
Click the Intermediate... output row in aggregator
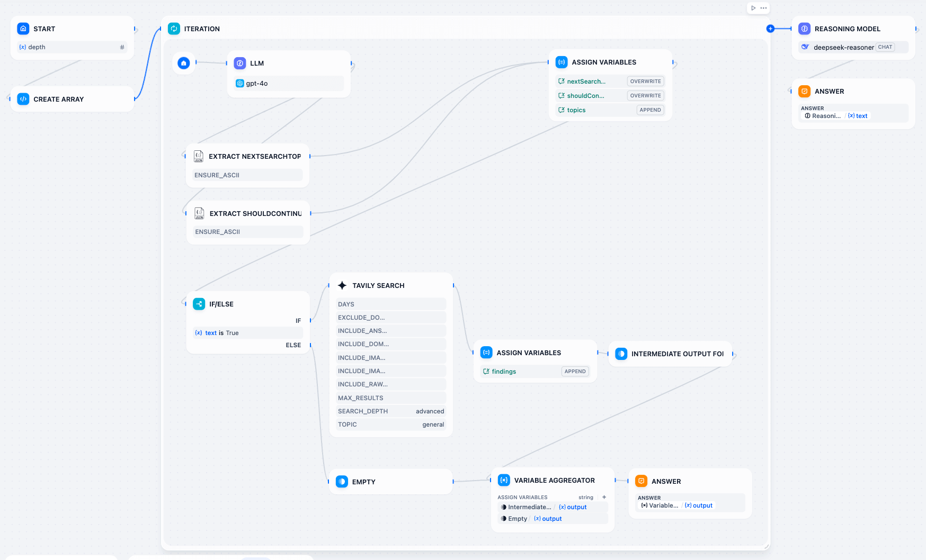pyautogui.click(x=553, y=507)
